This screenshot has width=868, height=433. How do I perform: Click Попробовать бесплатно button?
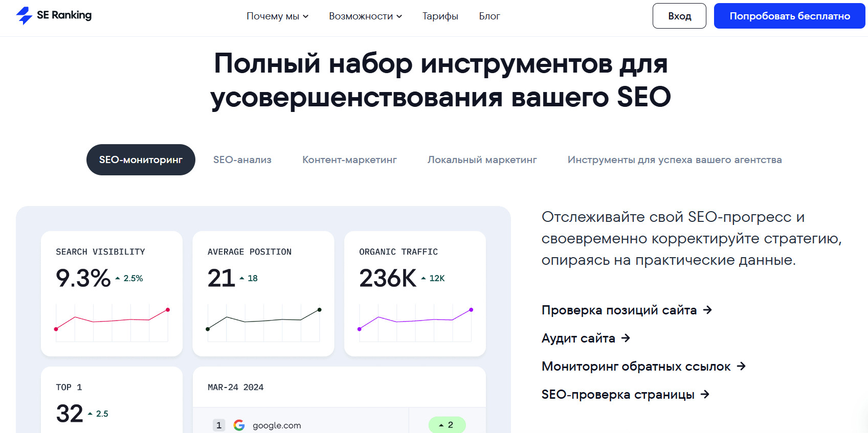pyautogui.click(x=790, y=16)
